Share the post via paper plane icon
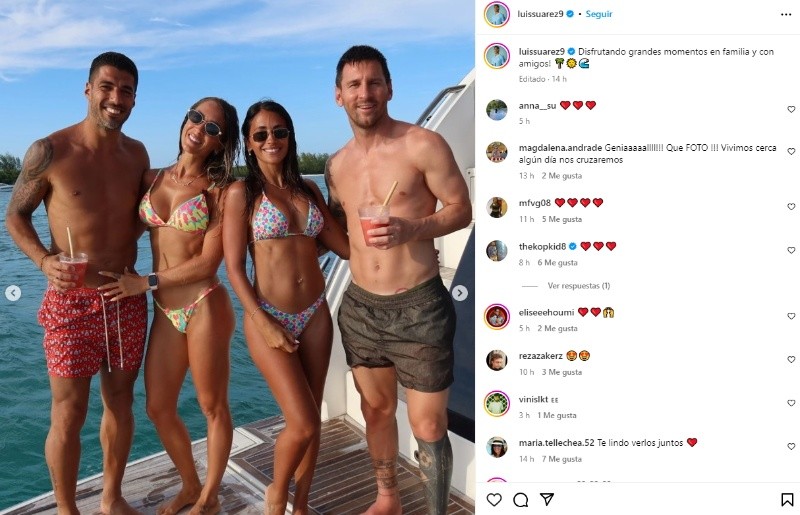 click(x=547, y=499)
